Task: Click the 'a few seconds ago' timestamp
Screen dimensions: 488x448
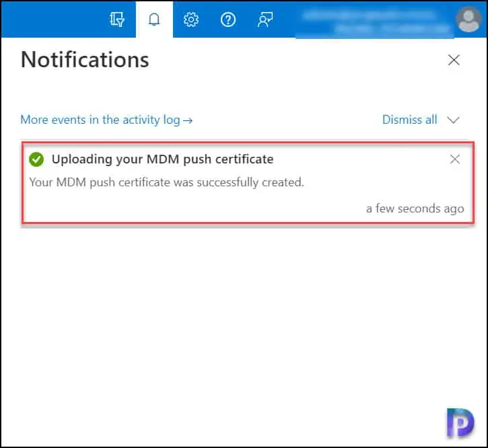Action: [x=415, y=209]
